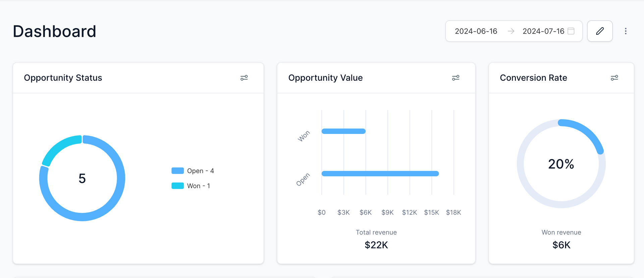
Task: Open Opportunity Status filter settings icon
Action: click(x=244, y=78)
